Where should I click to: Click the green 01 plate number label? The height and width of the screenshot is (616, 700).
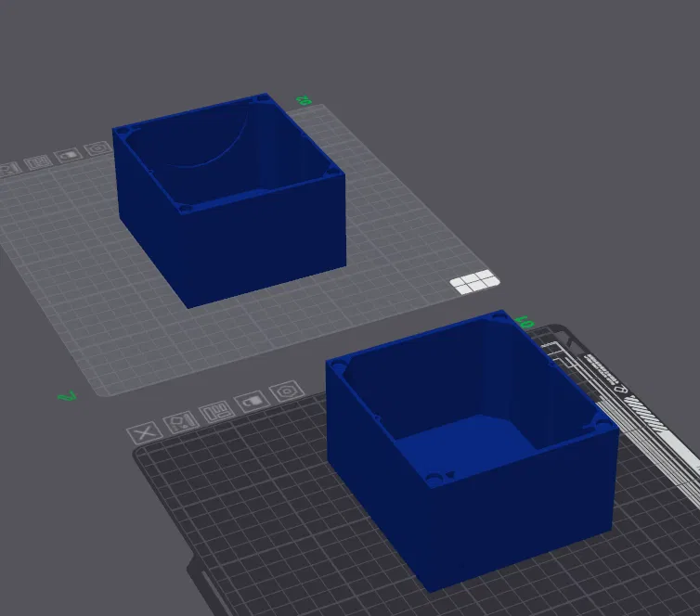(525, 322)
